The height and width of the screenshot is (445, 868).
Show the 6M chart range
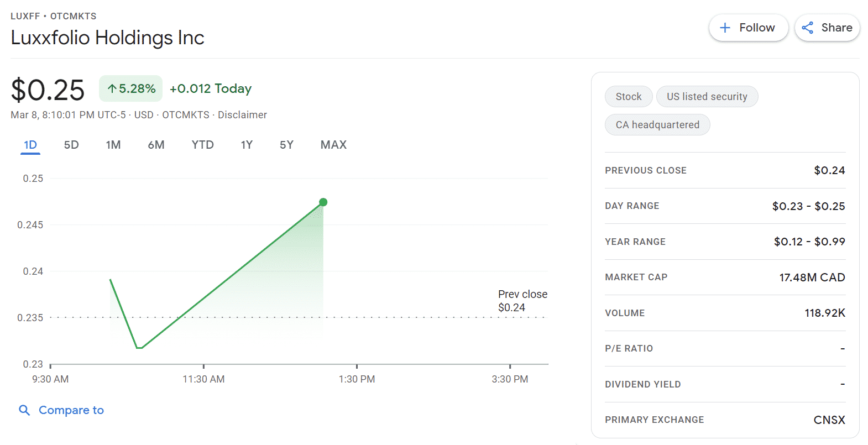156,145
